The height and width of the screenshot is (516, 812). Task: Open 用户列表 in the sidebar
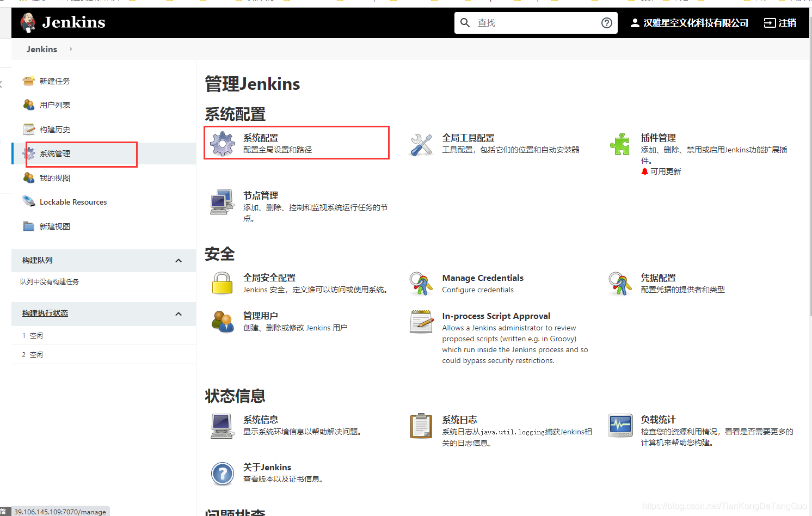(x=55, y=105)
